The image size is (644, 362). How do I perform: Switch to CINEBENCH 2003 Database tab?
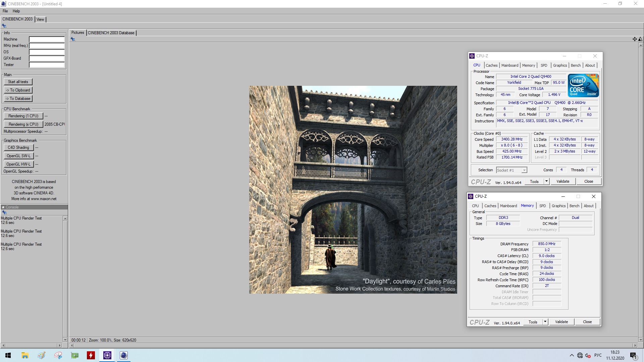[x=111, y=33]
